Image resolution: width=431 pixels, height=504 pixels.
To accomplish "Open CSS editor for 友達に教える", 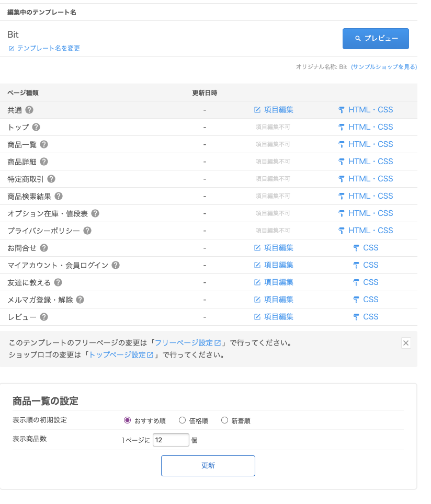I will pos(366,282).
